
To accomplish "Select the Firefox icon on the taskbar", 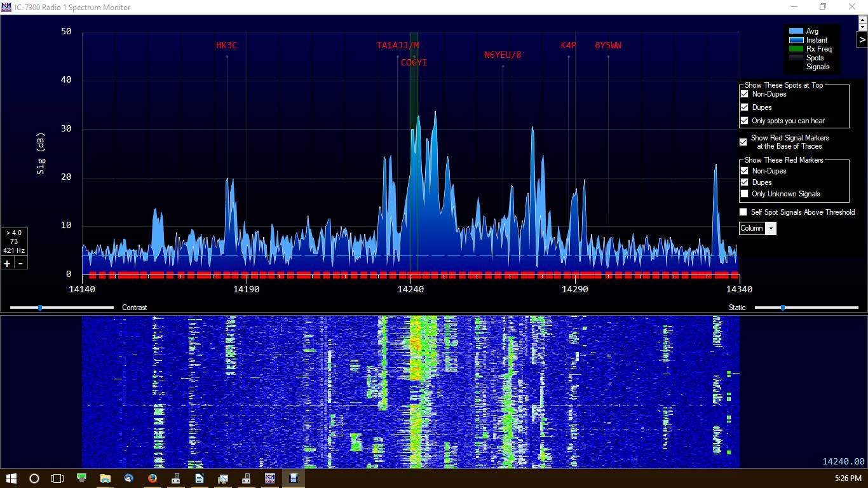I will pos(152,478).
